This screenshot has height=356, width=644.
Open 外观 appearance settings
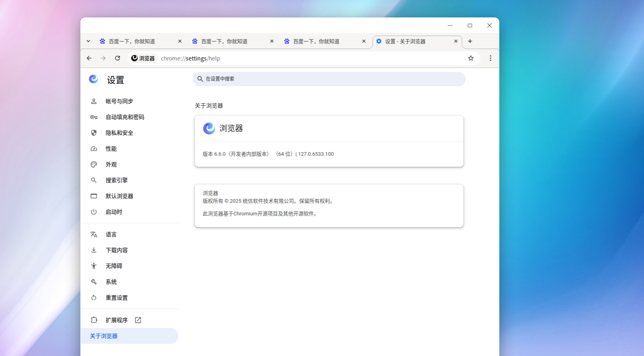130,164
